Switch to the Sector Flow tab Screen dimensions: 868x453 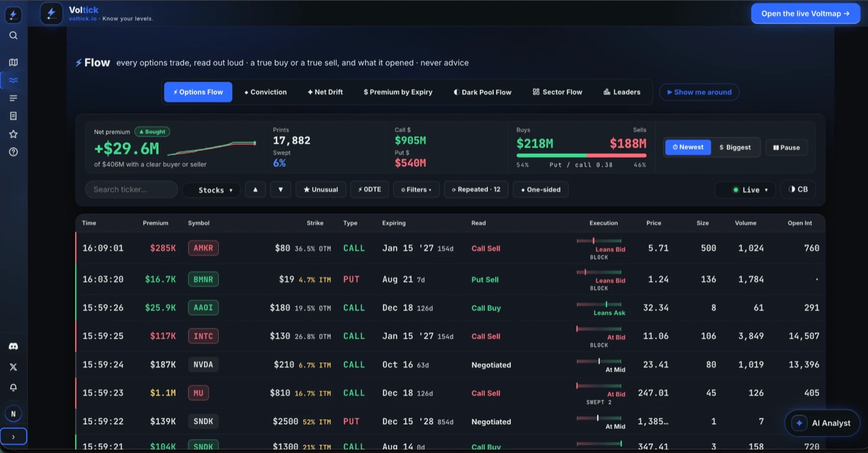557,92
